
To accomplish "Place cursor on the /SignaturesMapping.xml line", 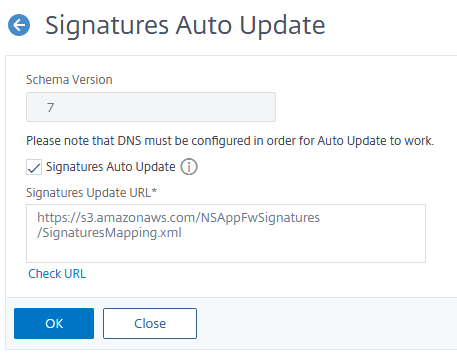I will tap(109, 233).
